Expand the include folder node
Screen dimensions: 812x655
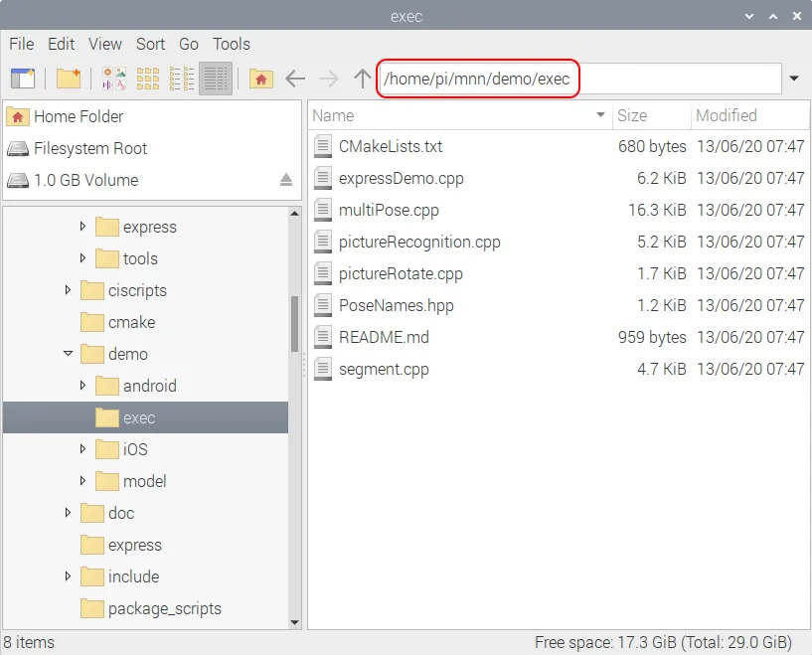[x=68, y=576]
